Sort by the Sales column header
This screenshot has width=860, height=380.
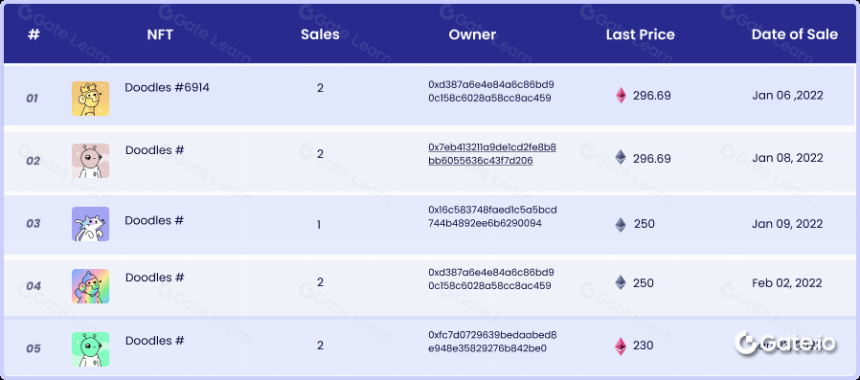tap(320, 35)
